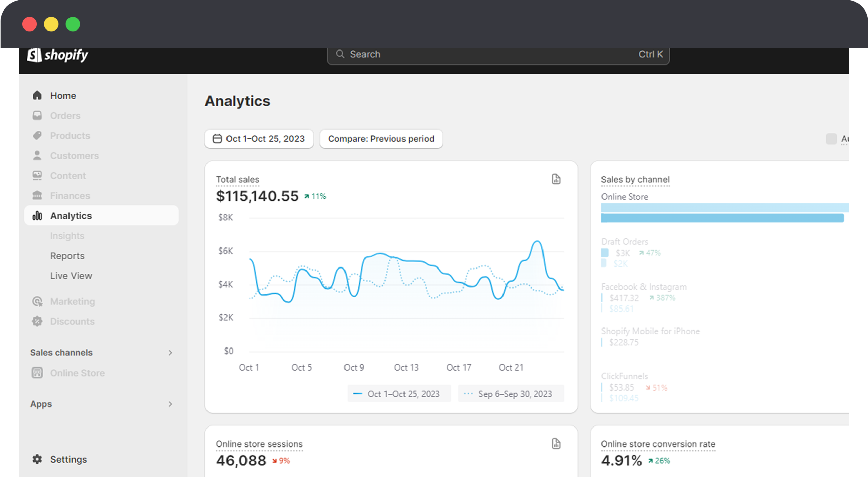Image resolution: width=868 pixels, height=477 pixels.
Task: Click the red window close dot
Action: pos(29,24)
